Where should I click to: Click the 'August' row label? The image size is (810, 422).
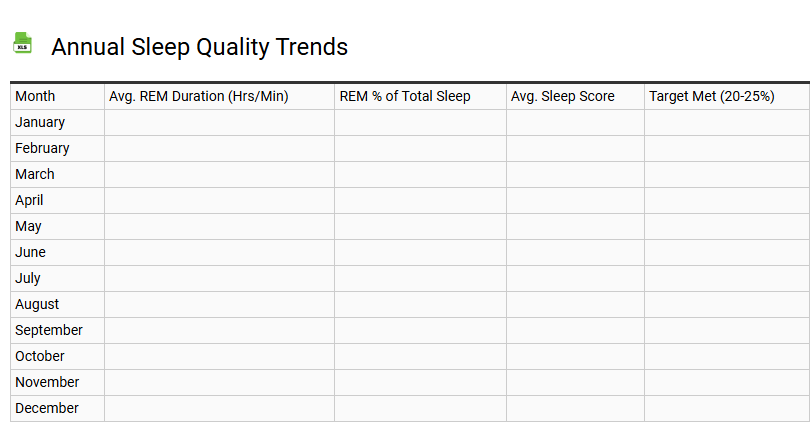coord(37,304)
